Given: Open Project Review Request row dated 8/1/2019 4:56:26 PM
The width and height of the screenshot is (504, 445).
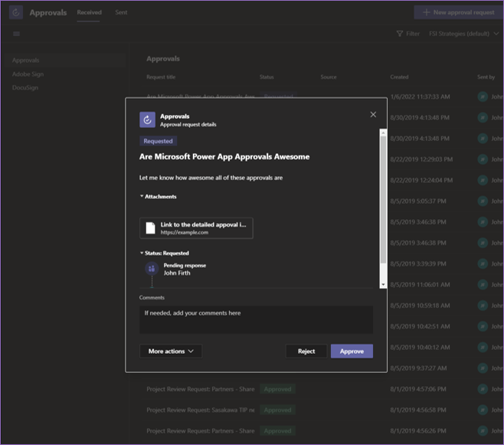Looking at the screenshot, I should 200,431.
